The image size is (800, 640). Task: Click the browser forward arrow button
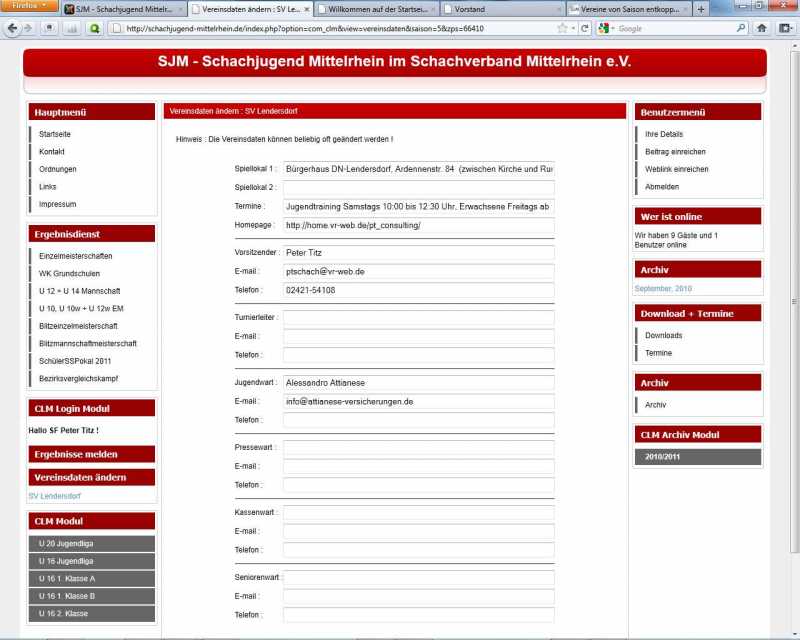tap(28, 28)
